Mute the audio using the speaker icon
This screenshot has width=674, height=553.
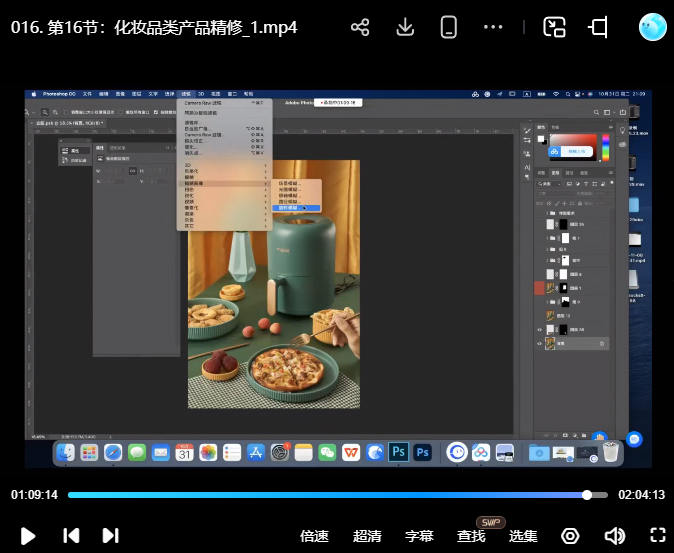tap(614, 536)
